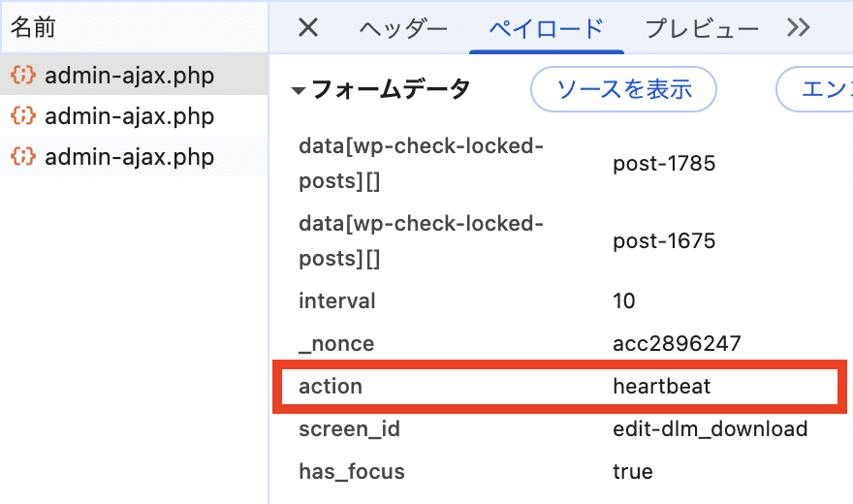Viewport: 853px width, 504px height.
Task: Click the post-1785 value
Action: point(664,163)
